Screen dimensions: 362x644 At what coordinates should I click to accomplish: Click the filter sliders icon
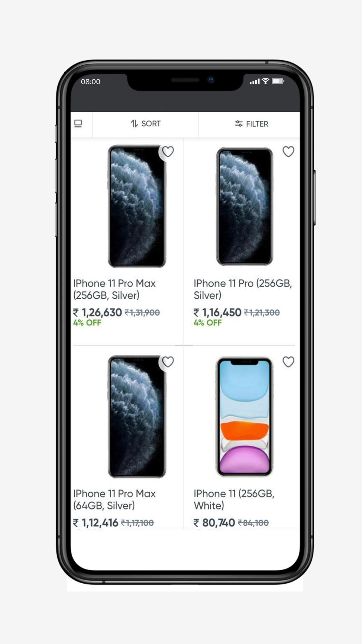coord(239,124)
